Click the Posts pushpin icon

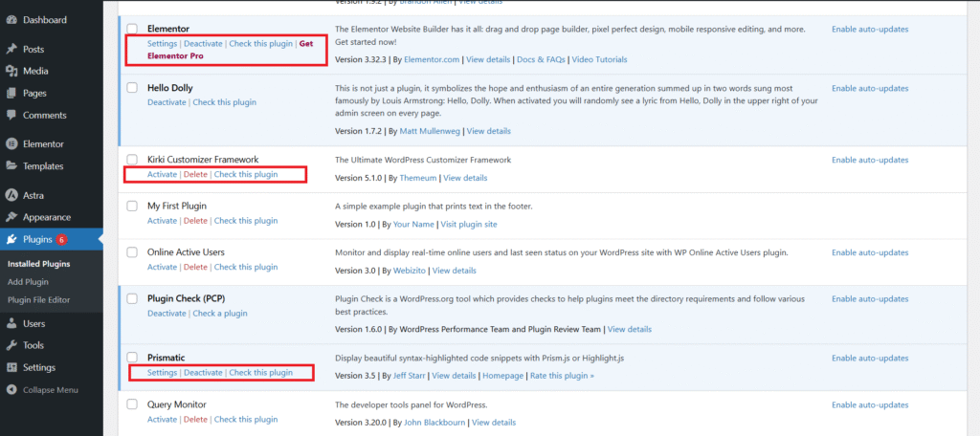[11, 49]
